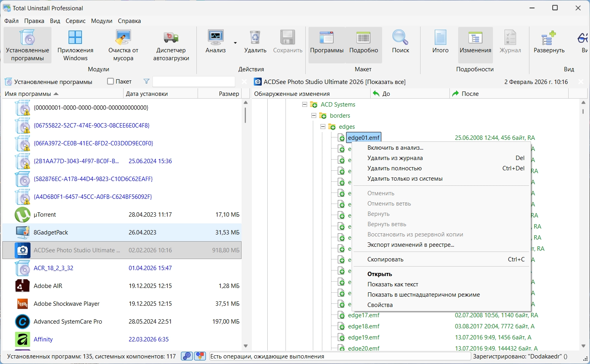Click the program filter search field
Viewport: 590px width, 364px height.
194,82
